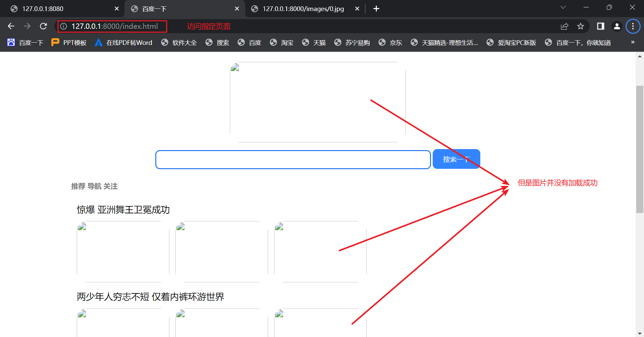Open the 软件大全 bookmark
This screenshot has height=337, width=644.
(x=179, y=43)
